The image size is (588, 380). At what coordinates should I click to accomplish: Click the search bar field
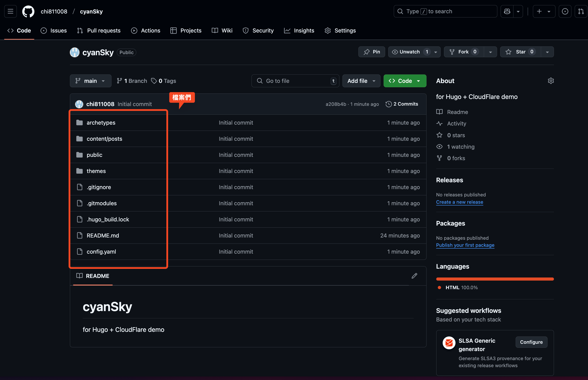(445, 11)
